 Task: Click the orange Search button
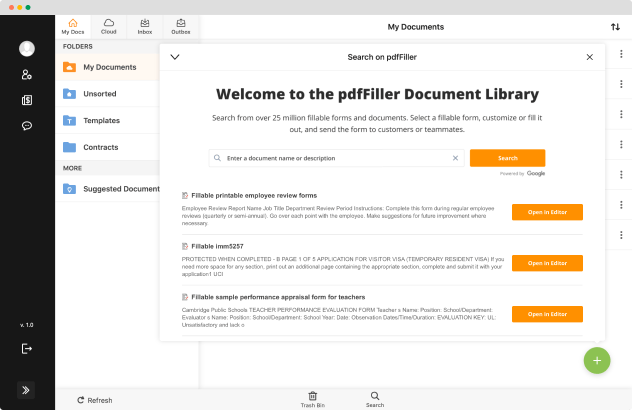point(507,158)
